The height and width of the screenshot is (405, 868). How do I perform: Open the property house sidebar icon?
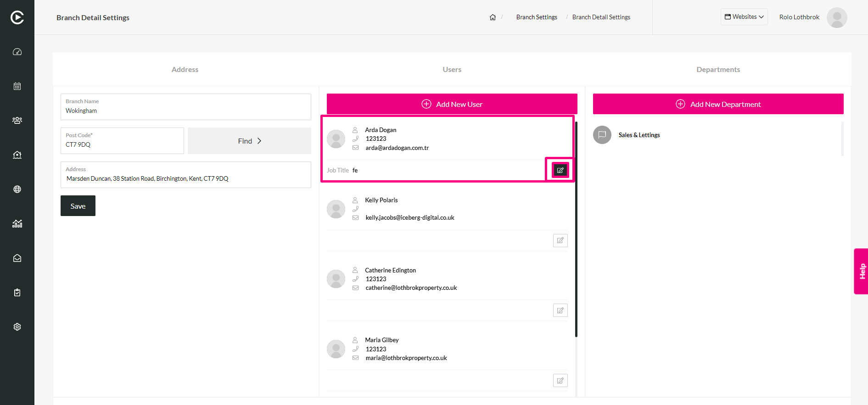pyautogui.click(x=17, y=155)
